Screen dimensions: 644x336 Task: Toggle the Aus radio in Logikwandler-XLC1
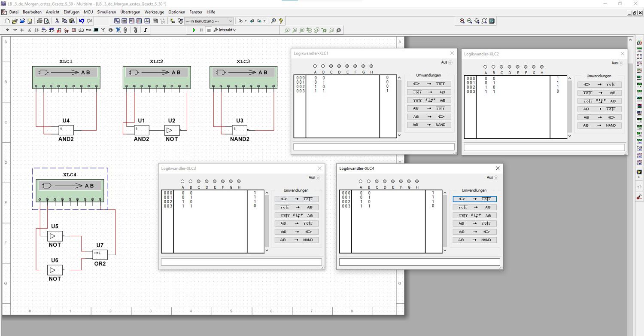tap(450, 63)
